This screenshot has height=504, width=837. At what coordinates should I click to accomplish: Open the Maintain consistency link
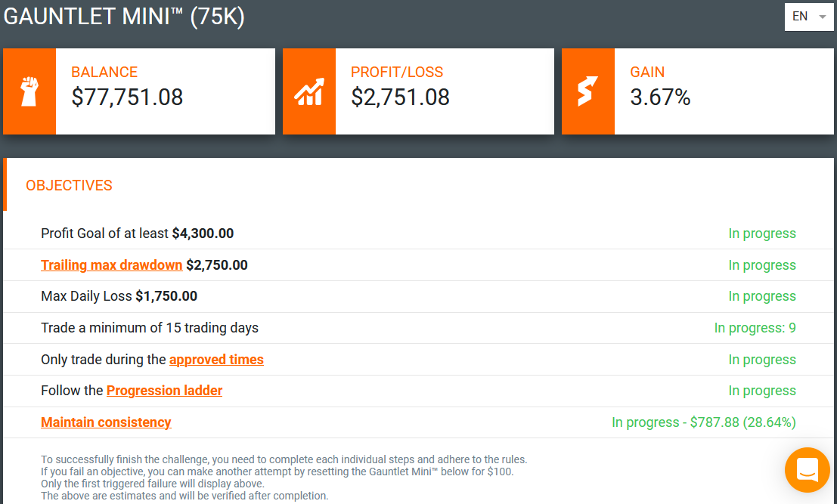pyautogui.click(x=106, y=422)
